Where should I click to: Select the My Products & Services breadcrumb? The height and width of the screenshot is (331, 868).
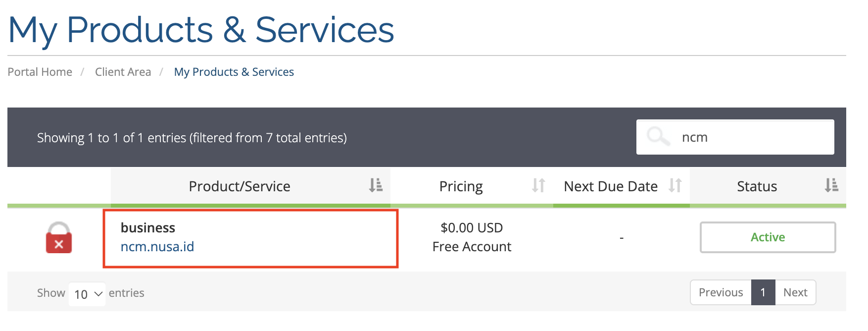click(x=234, y=72)
